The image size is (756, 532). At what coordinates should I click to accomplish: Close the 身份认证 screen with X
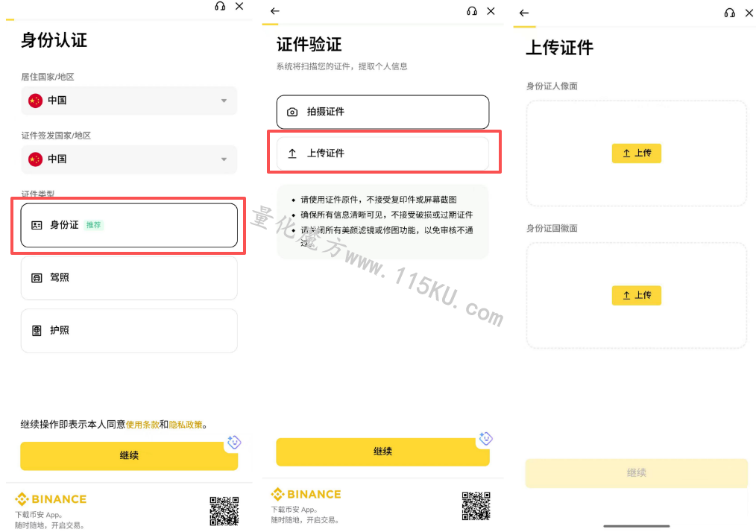239,6
